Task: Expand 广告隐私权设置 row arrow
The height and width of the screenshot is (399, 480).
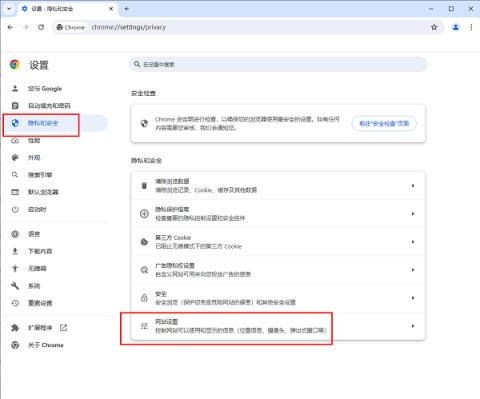Action: click(x=413, y=270)
